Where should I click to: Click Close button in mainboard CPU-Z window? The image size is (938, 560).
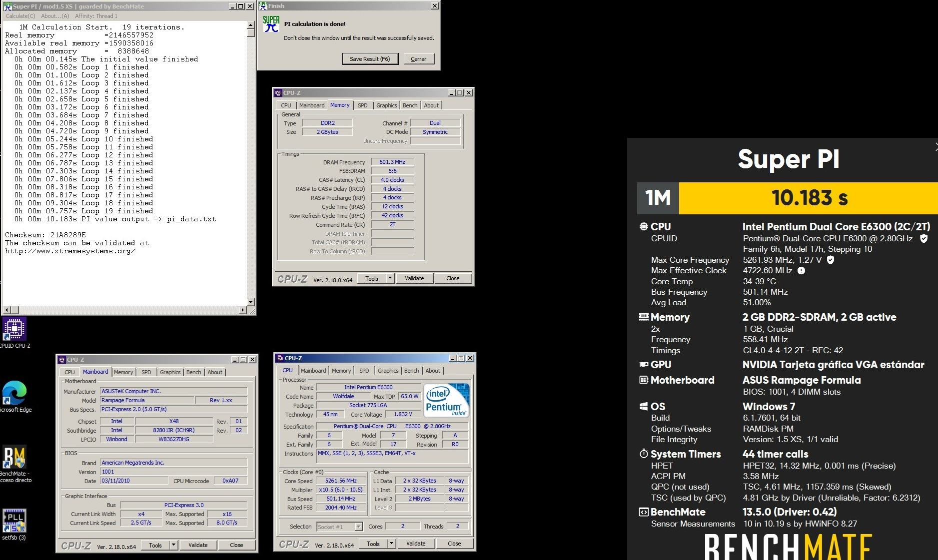(x=236, y=545)
